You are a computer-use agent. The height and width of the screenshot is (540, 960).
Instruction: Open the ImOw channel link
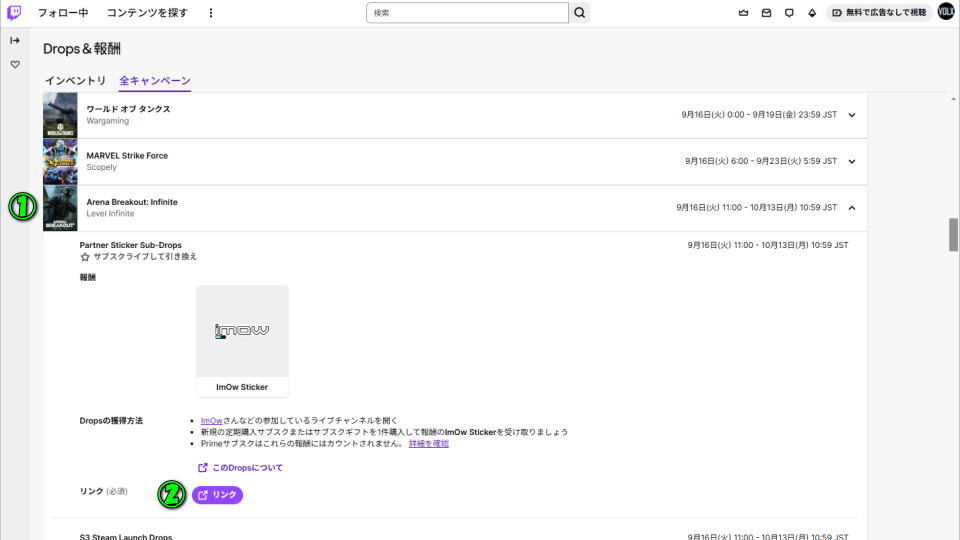211,421
